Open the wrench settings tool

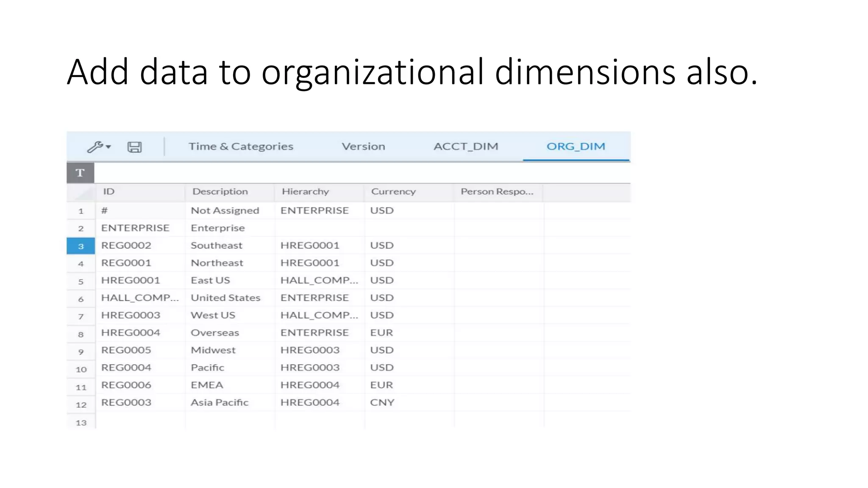click(95, 147)
